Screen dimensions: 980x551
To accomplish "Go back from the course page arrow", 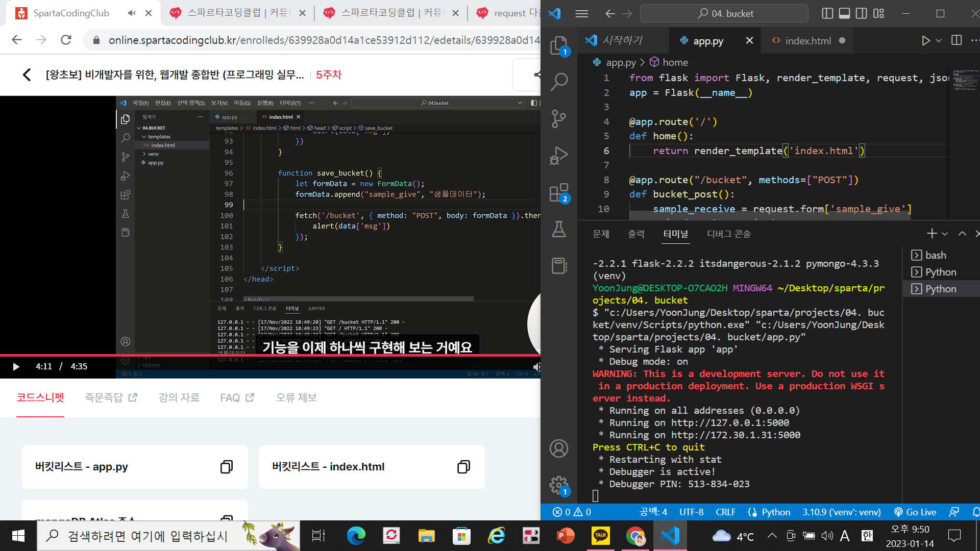I will pos(27,75).
